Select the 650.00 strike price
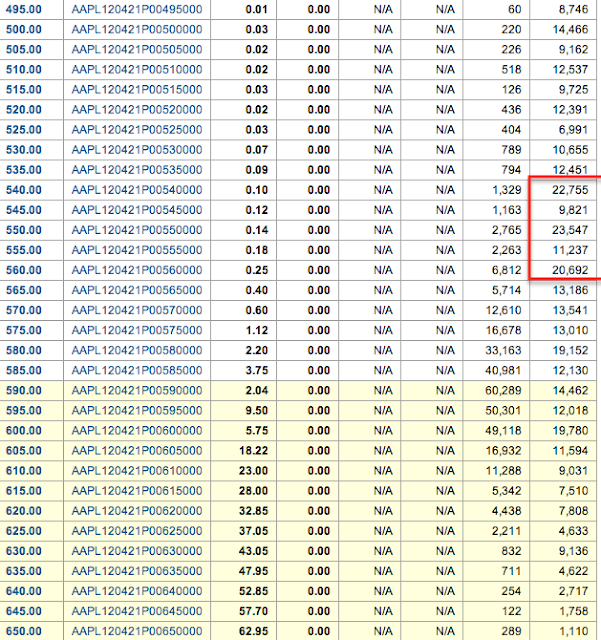The width and height of the screenshot is (601, 640). point(24,631)
